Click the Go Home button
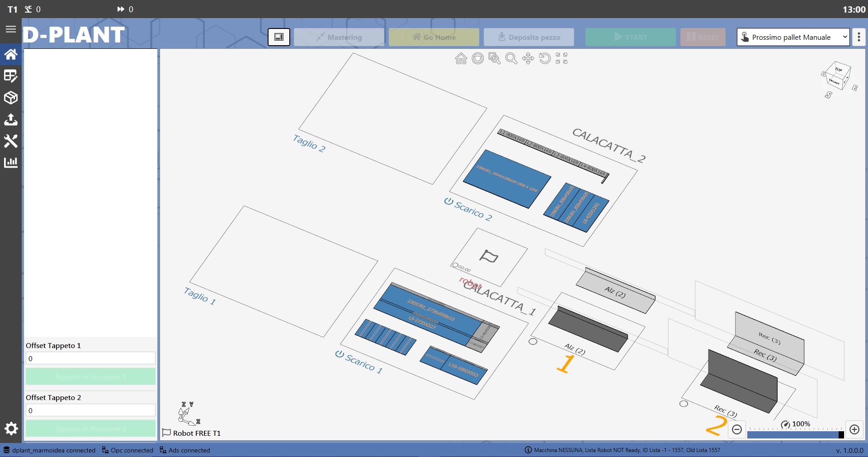Image resolution: width=868 pixels, height=457 pixels. click(434, 37)
